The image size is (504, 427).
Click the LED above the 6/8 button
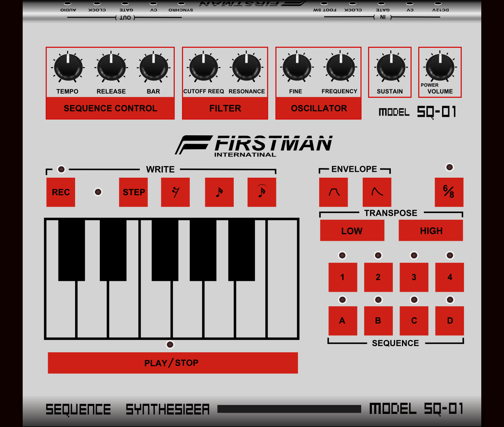click(x=449, y=167)
